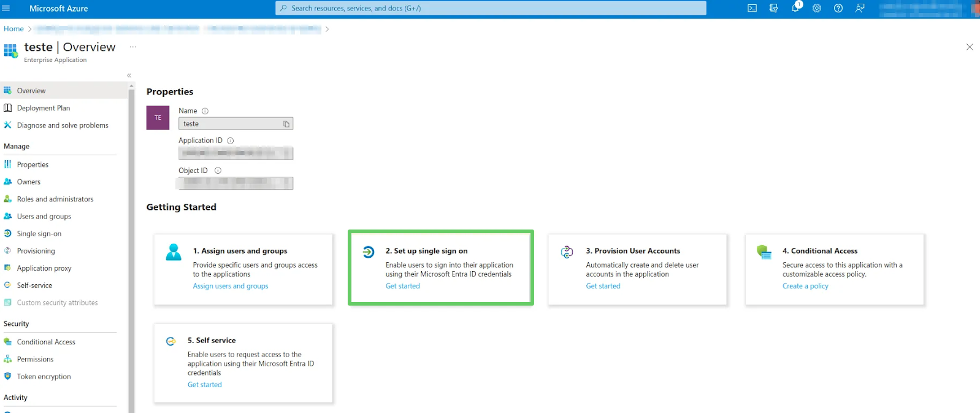Click Get started under single sign on

coord(403,286)
